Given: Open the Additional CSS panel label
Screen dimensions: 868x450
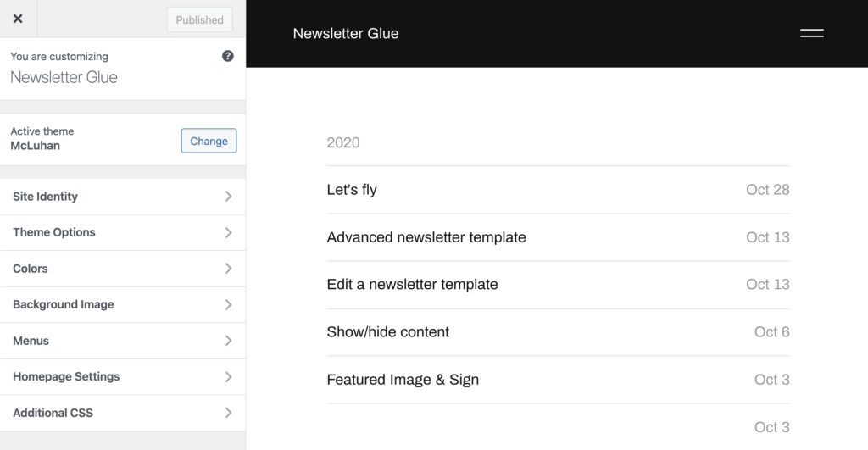Looking at the screenshot, I should click(53, 413).
